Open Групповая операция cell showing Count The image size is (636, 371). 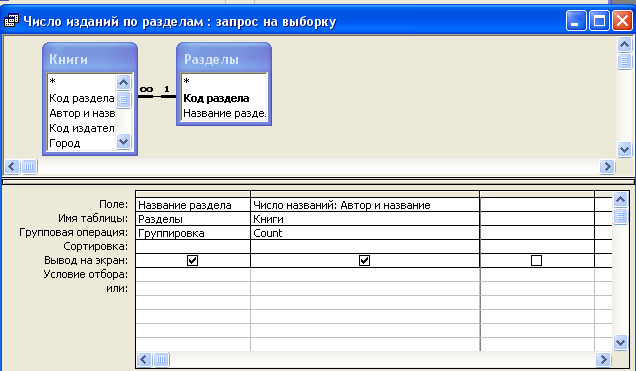[x=365, y=233]
